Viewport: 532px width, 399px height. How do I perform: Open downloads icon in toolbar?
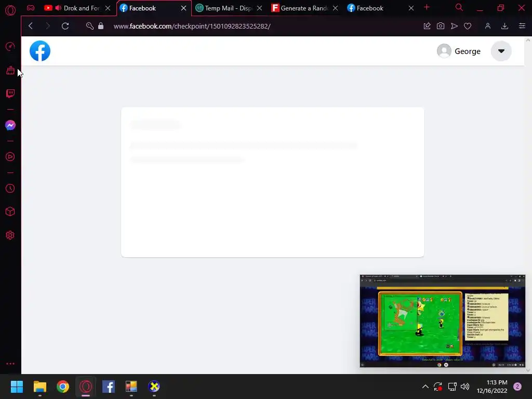[x=504, y=26]
